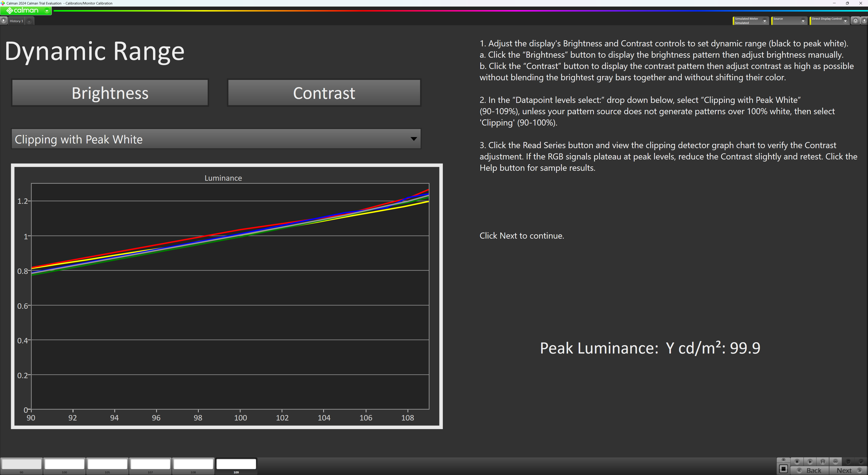The image size is (868, 475).
Task: Start a single reading with the play icon
Action: pyautogui.click(x=810, y=461)
